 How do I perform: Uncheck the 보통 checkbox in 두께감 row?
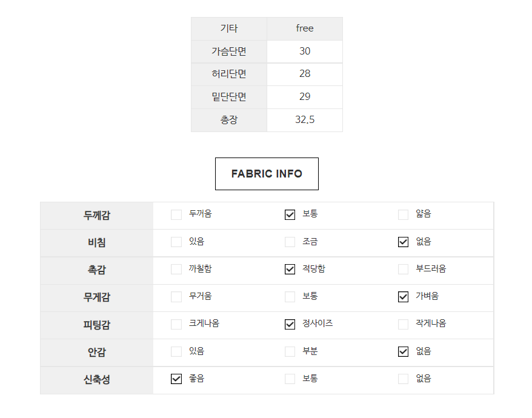pos(290,214)
